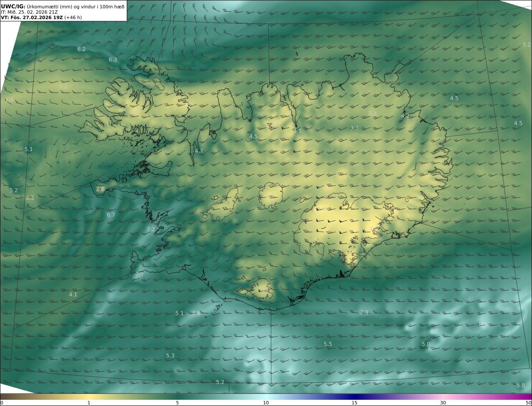The height and width of the screenshot is (406, 532).
Task: Select the 15 tick on the color scale
Action: point(355,403)
